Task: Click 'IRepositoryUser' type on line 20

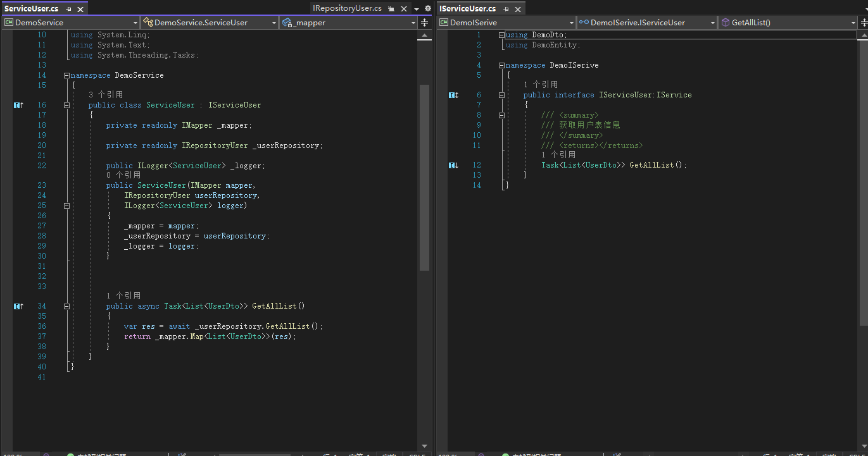Action: [215, 145]
